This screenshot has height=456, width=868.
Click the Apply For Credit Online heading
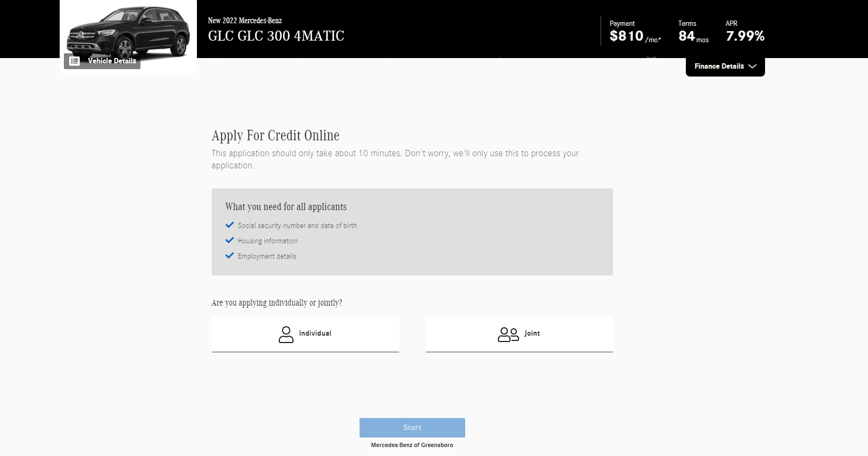tap(276, 136)
